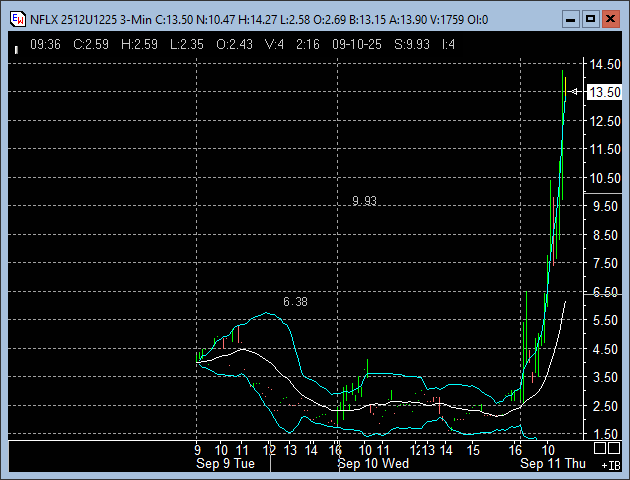Click the 11.50 price scale label
This screenshot has width=630, height=480.
(605, 149)
